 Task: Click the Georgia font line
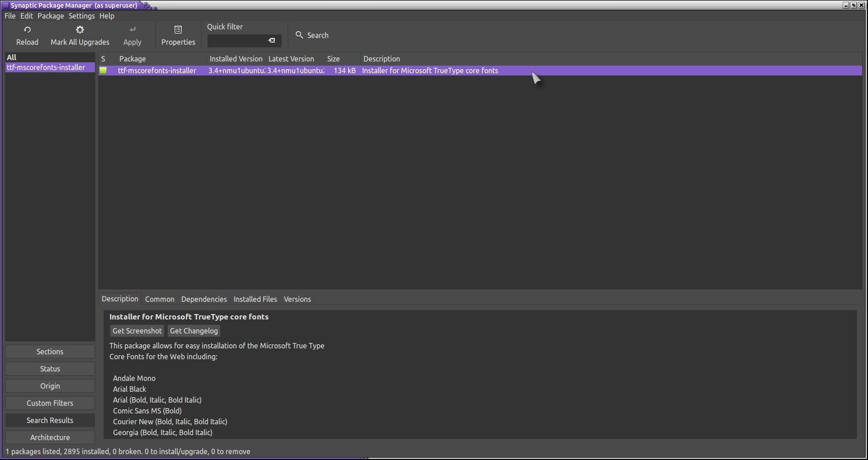163,432
